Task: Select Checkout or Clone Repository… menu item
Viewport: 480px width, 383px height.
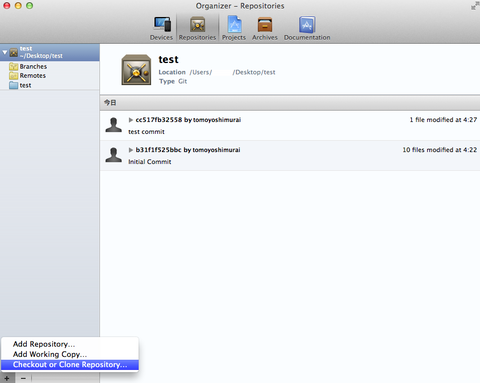Action: pyautogui.click(x=70, y=365)
